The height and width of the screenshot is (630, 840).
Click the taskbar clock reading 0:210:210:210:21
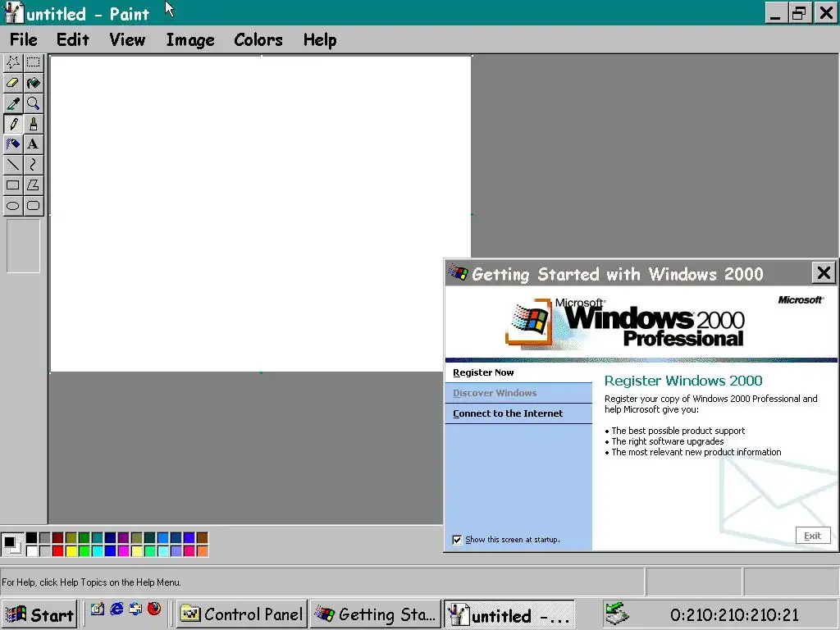[x=734, y=615]
